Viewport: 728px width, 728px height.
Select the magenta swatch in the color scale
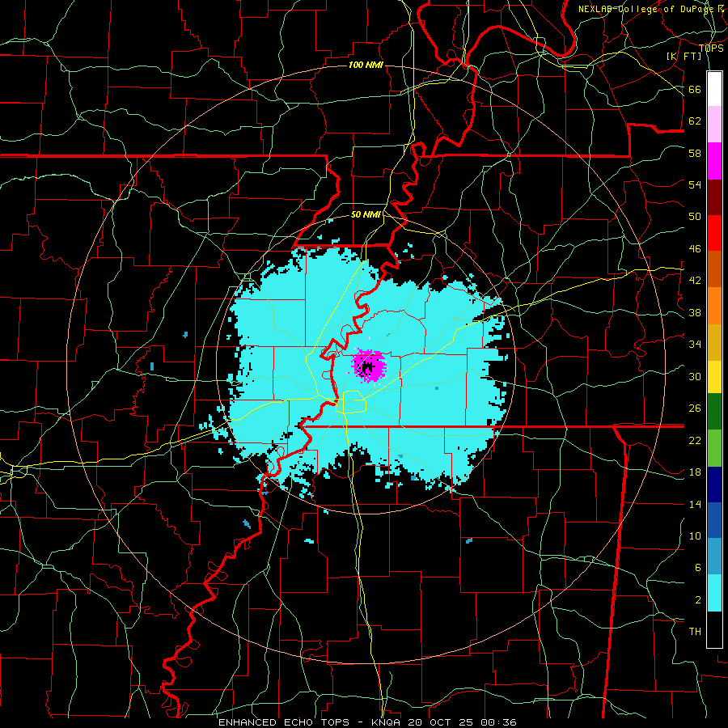[714, 161]
